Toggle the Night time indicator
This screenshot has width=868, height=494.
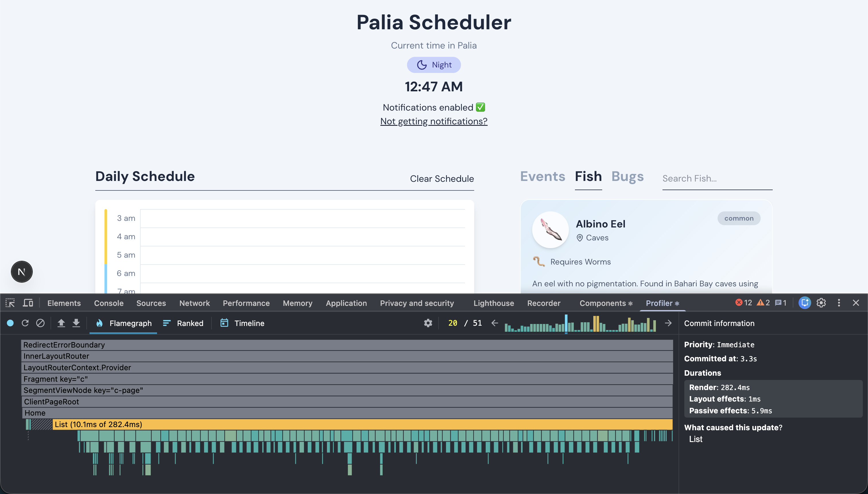click(x=434, y=64)
